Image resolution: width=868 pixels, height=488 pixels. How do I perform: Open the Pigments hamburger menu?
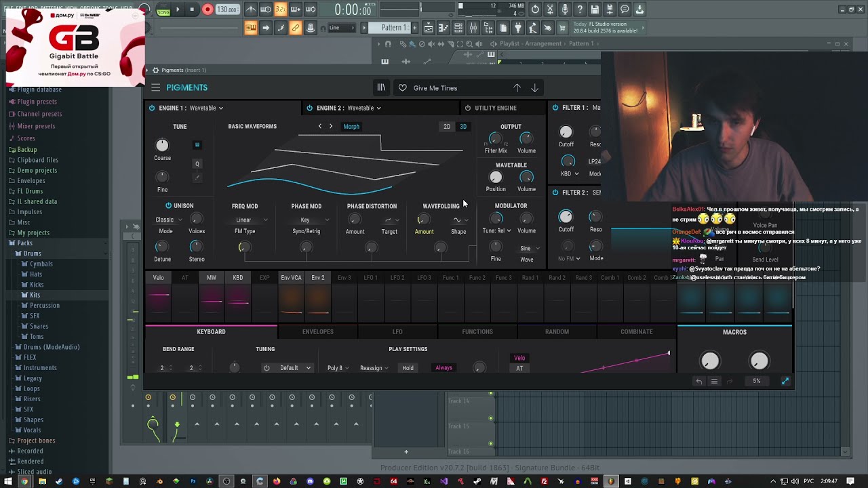[x=156, y=87]
